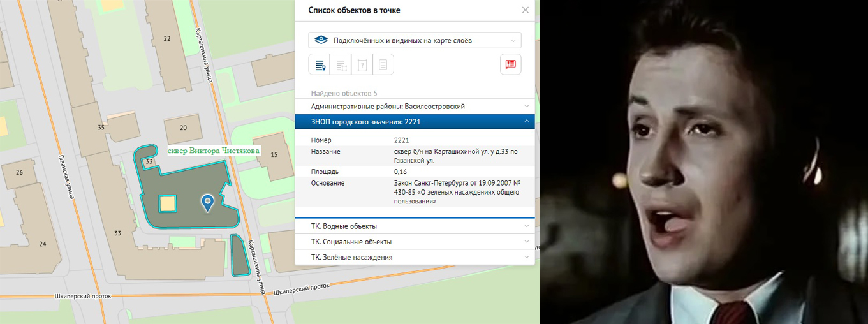Screen dimensions: 868x324
Task: Expand the ТК. Социальные объекты section
Action: 415,242
